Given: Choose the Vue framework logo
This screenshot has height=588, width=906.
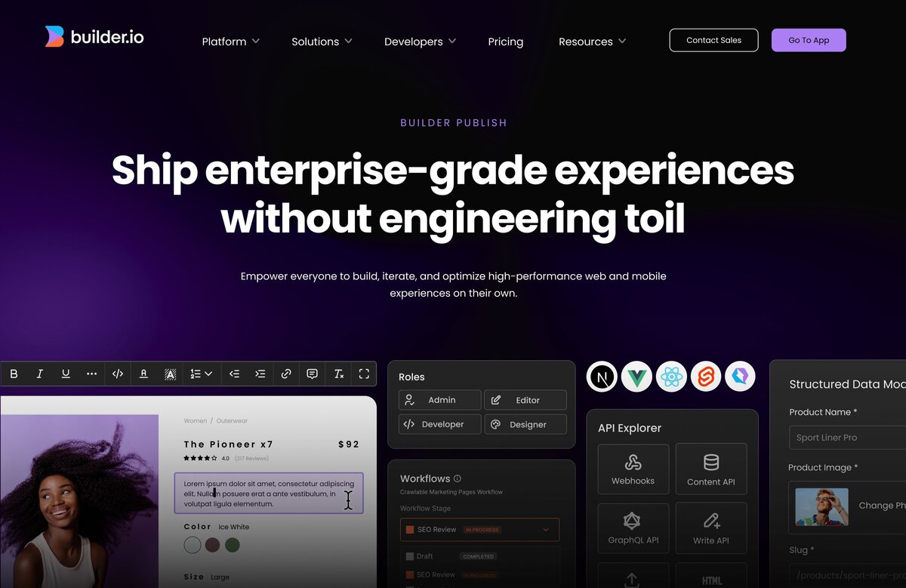Looking at the screenshot, I should 636,377.
